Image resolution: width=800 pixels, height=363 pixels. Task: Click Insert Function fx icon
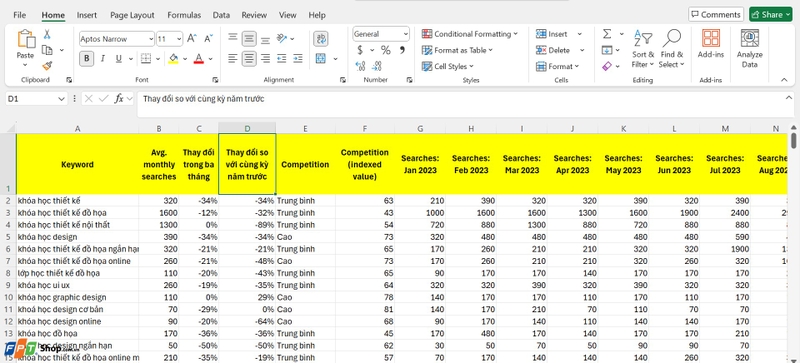pos(119,99)
